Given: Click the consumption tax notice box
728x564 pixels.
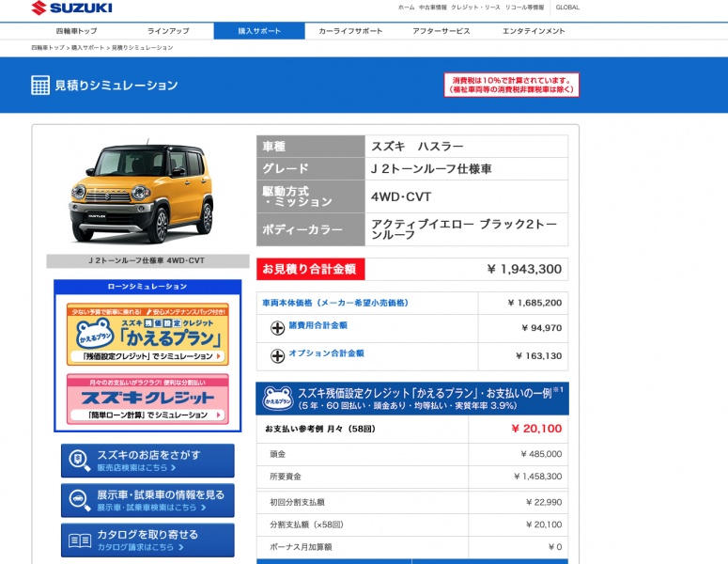Looking at the screenshot, I should [512, 85].
